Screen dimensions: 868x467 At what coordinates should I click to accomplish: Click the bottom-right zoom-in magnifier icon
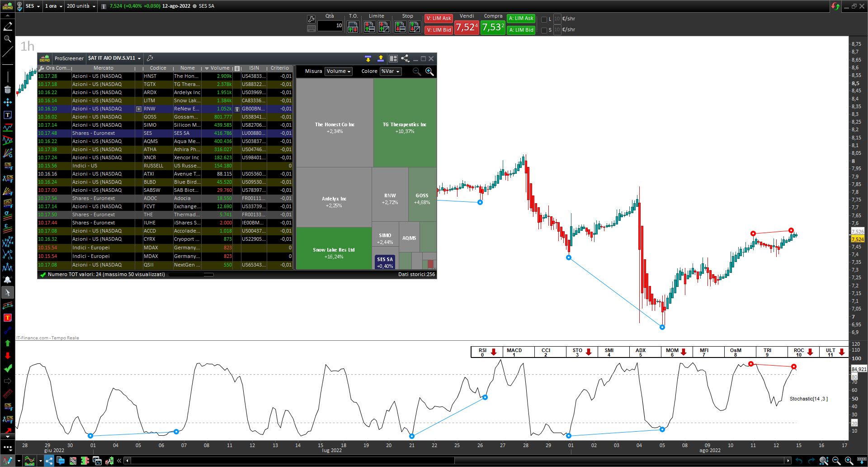tap(849, 461)
